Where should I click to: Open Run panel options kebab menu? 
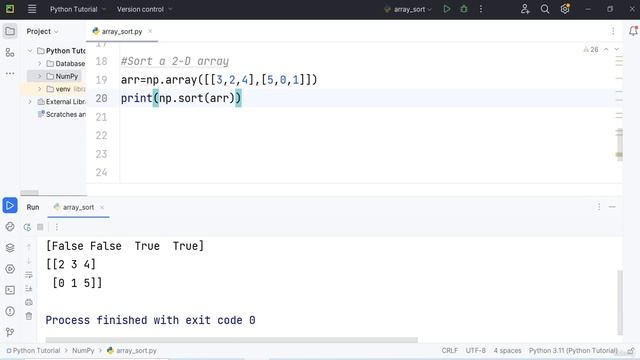[599, 207]
